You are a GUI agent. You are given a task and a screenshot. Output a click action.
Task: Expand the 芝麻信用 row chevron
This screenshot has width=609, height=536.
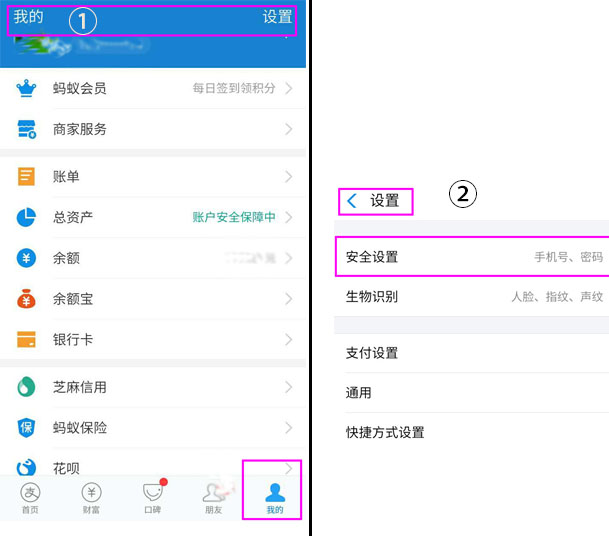pyautogui.click(x=289, y=387)
